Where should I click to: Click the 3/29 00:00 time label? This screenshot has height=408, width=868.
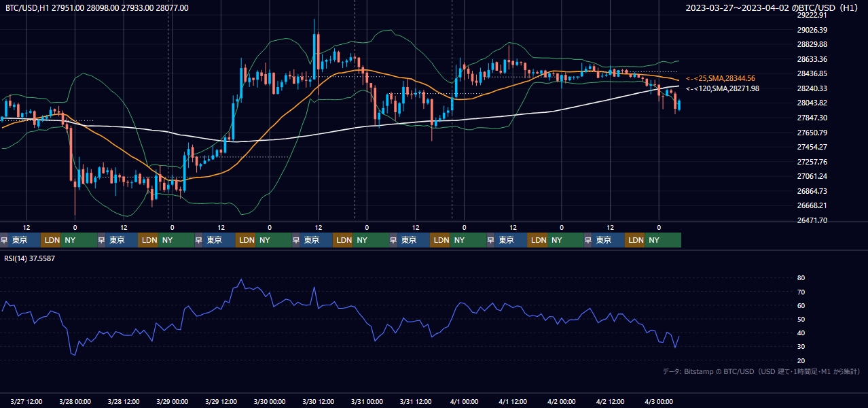[173, 401]
